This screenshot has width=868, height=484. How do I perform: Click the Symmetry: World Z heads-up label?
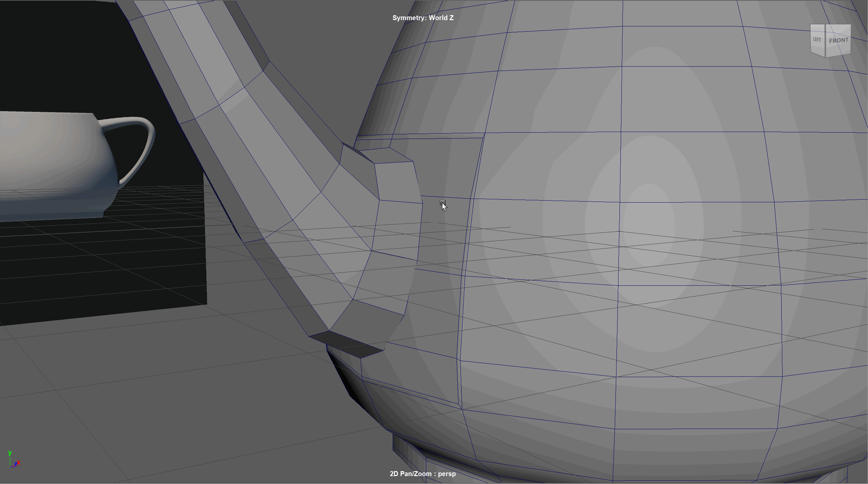click(x=423, y=18)
